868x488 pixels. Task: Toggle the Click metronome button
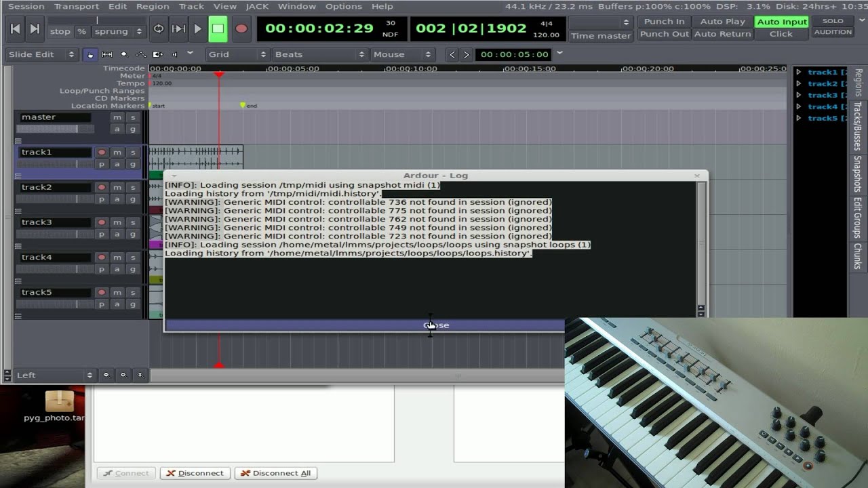[x=781, y=34]
